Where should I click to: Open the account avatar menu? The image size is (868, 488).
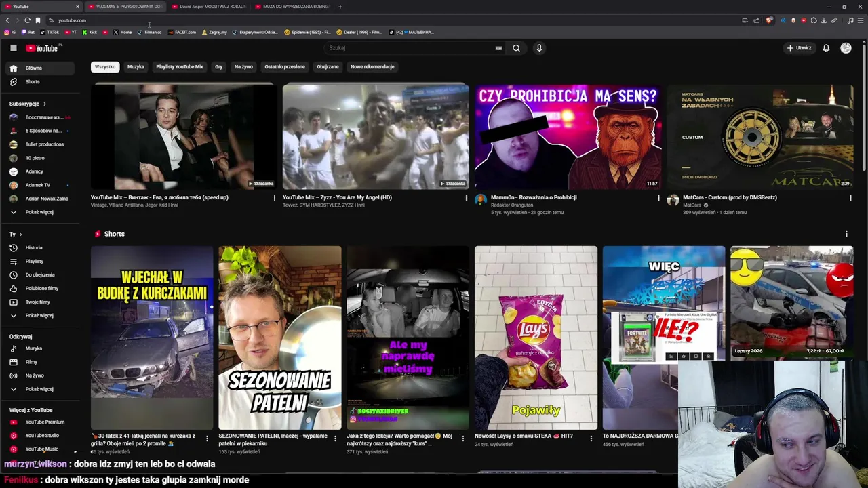846,48
